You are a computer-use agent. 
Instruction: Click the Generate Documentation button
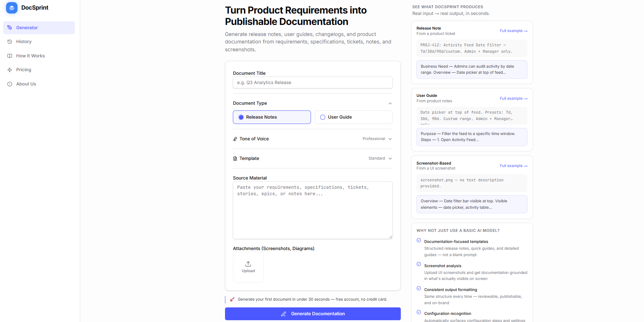[313, 314]
